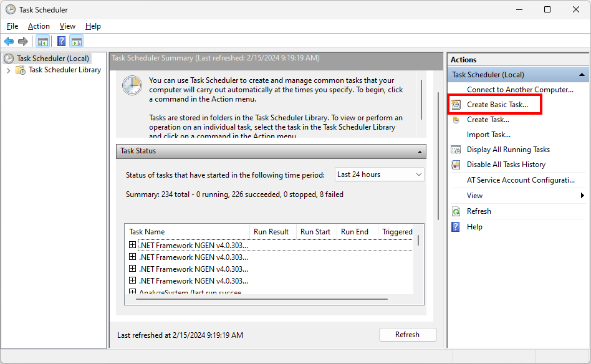Image resolution: width=591 pixels, height=364 pixels.
Task: Expand the Task Scheduler Library tree node
Action: click(x=8, y=70)
